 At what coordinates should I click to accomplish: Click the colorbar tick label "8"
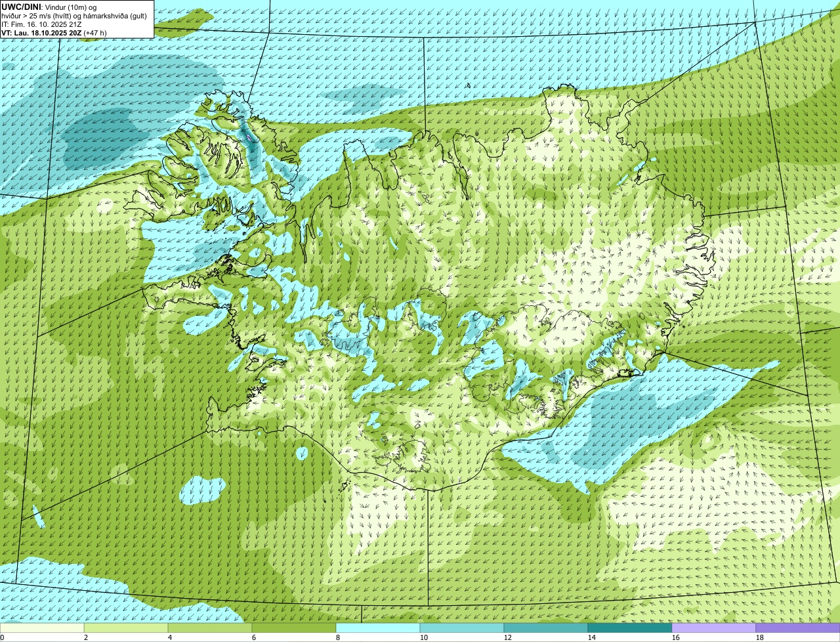338,637
